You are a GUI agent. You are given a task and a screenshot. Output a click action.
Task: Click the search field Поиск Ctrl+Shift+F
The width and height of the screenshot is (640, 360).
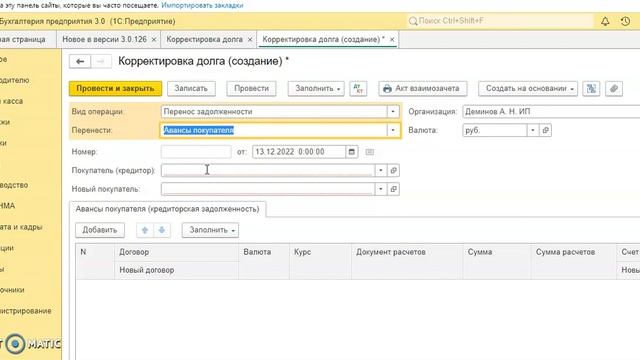tap(500, 21)
